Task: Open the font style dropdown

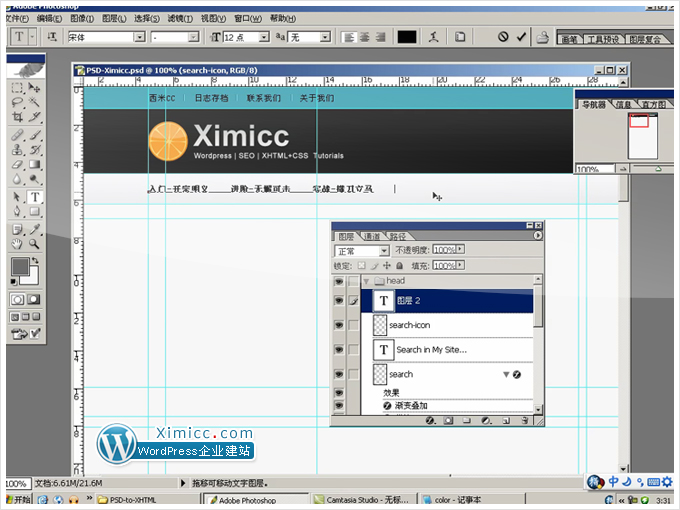Action: tap(193, 37)
